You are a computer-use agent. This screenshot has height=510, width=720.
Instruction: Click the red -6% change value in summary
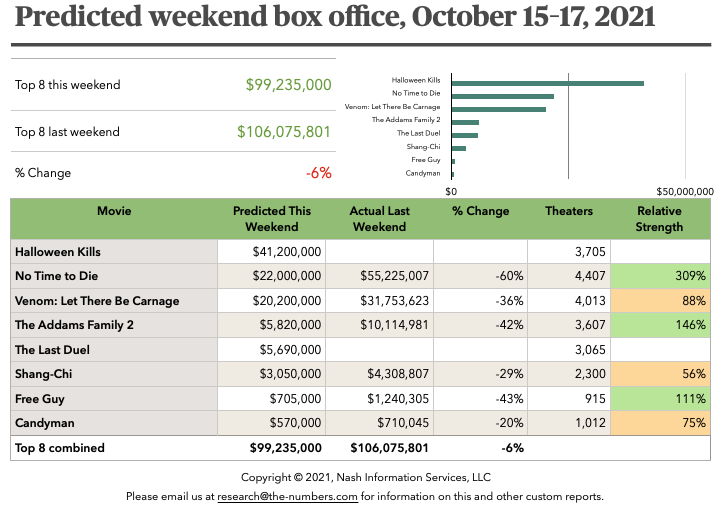(x=318, y=173)
